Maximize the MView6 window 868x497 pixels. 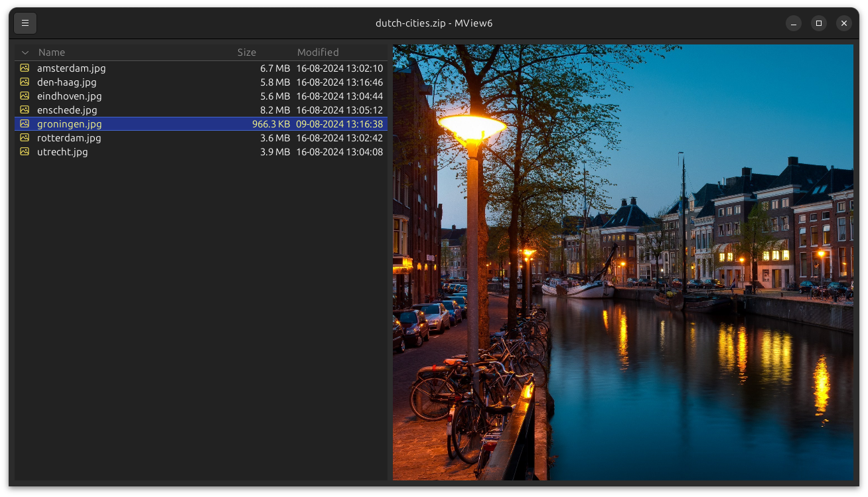point(818,23)
